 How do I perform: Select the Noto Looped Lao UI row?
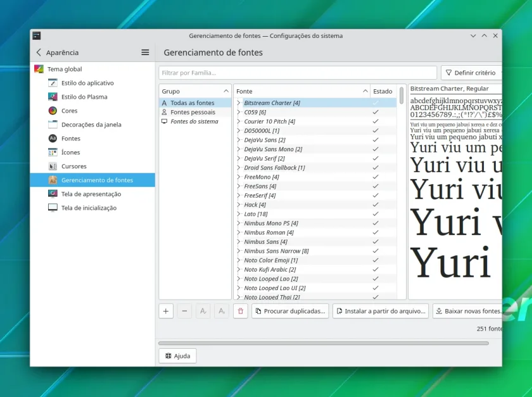point(315,288)
